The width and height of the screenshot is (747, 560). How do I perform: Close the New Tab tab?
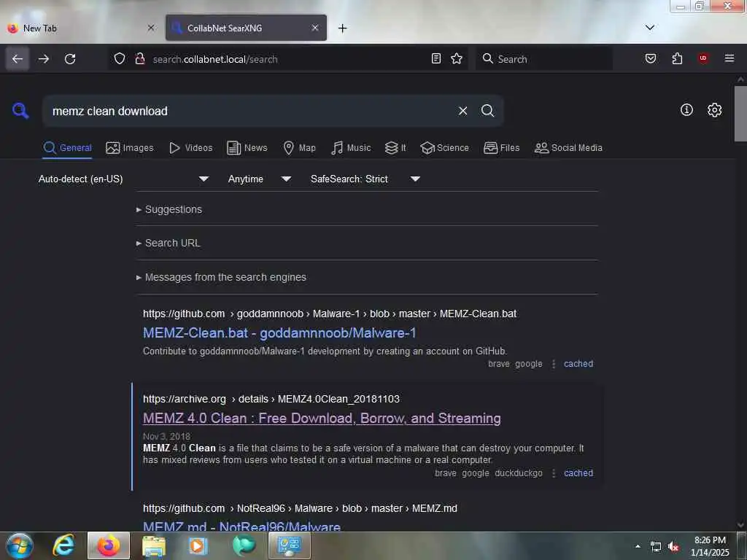click(151, 28)
